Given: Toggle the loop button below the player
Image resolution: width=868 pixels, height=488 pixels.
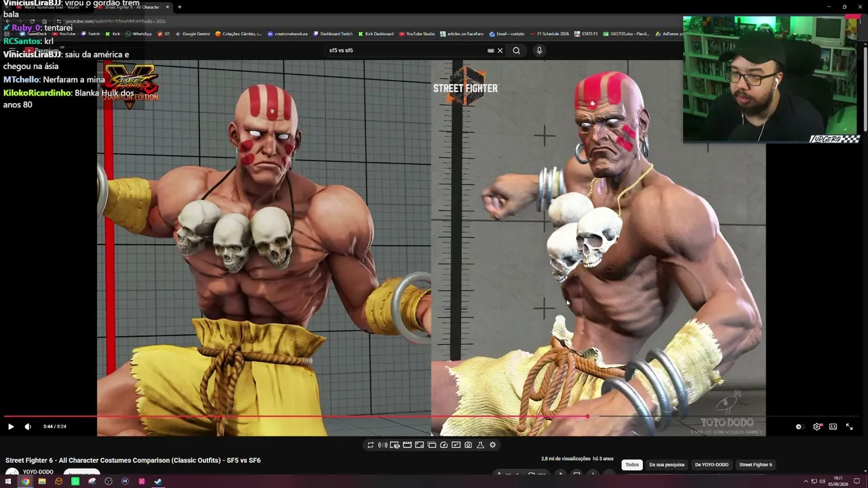Looking at the screenshot, I should coord(370,445).
